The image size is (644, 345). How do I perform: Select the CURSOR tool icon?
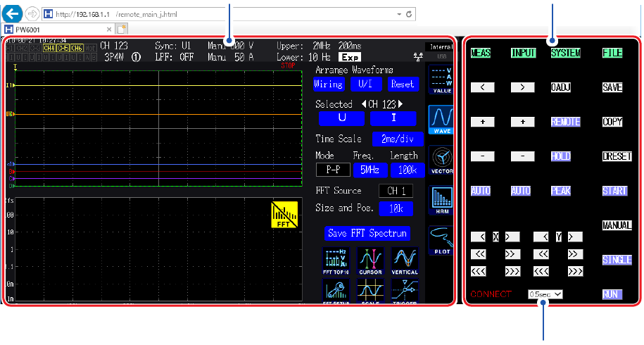[x=370, y=261]
